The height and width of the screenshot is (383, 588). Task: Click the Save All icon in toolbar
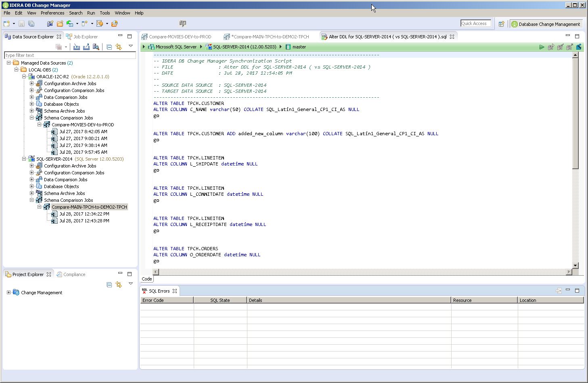point(31,24)
